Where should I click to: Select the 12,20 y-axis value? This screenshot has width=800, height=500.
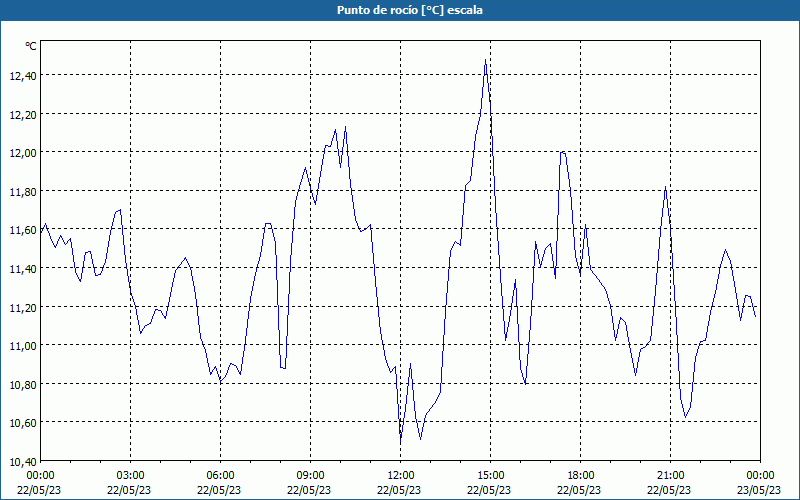(x=23, y=115)
